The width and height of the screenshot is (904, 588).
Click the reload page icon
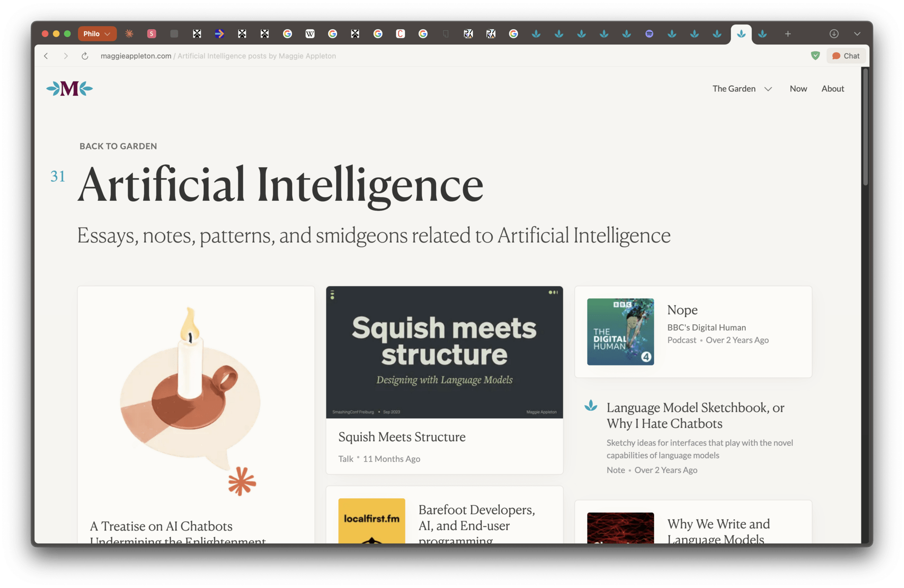[x=85, y=56]
